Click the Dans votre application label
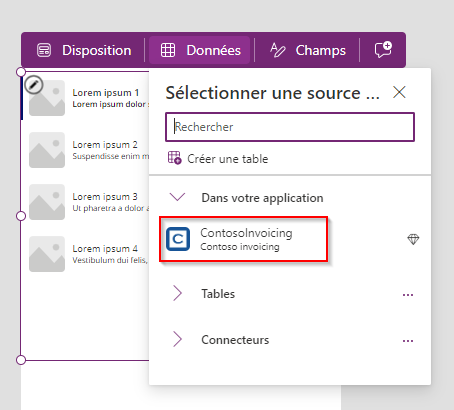The height and width of the screenshot is (410, 454). pyautogui.click(x=262, y=198)
